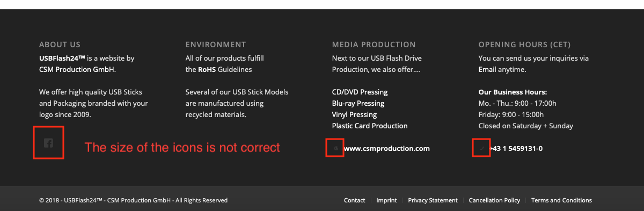
Task: Click the phone icon beside the number
Action: 482,148
